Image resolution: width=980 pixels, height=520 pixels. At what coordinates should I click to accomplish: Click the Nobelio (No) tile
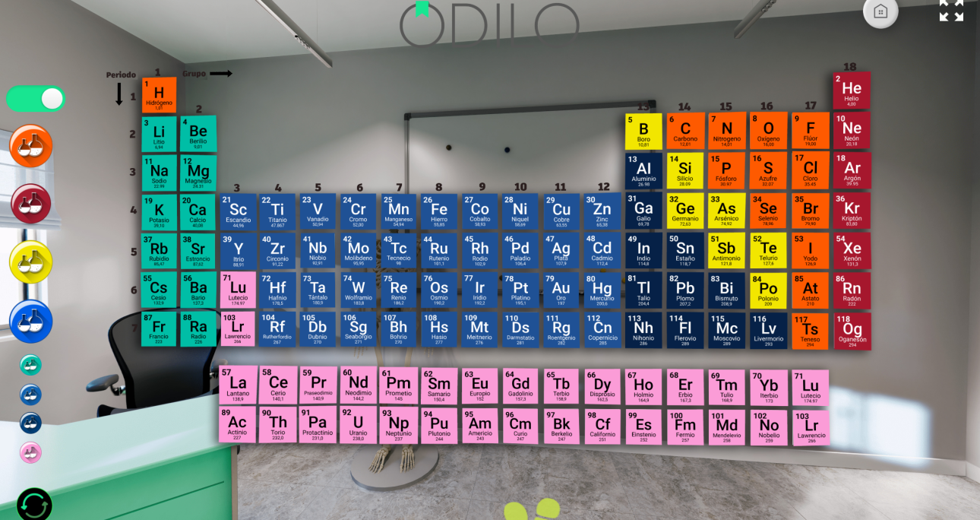coord(768,428)
